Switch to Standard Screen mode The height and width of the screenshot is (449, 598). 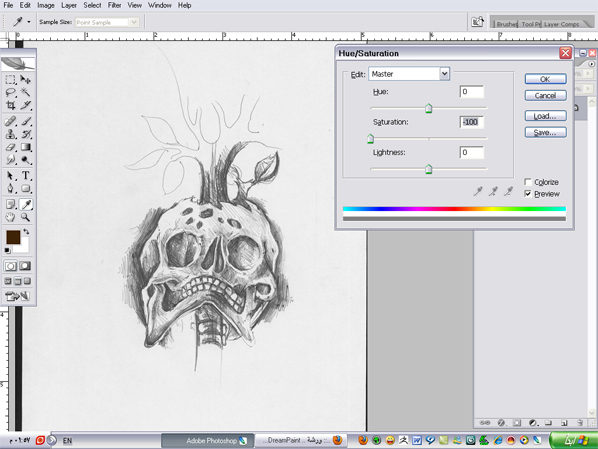coord(8,281)
